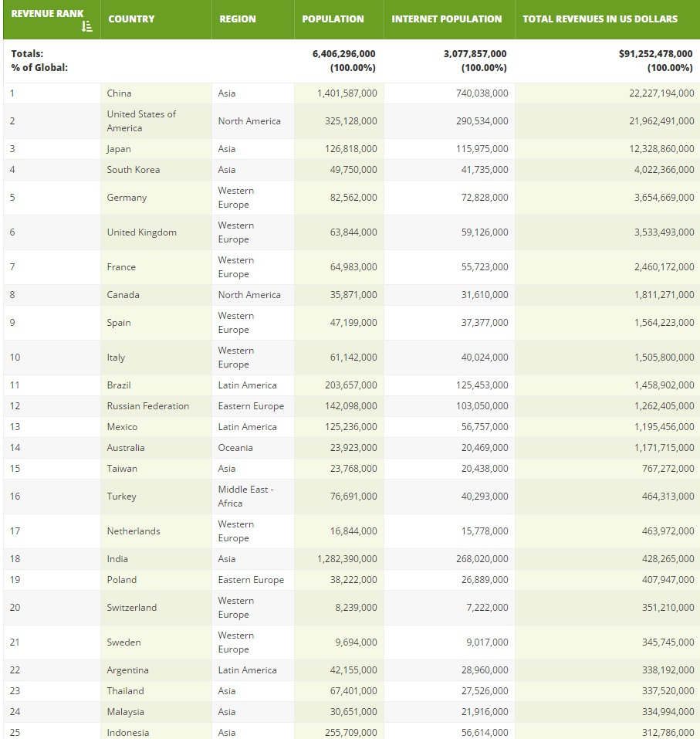Click Turkey's Middle East - Africa region
Viewport: 700px width, 739px height.
pyautogui.click(x=245, y=497)
